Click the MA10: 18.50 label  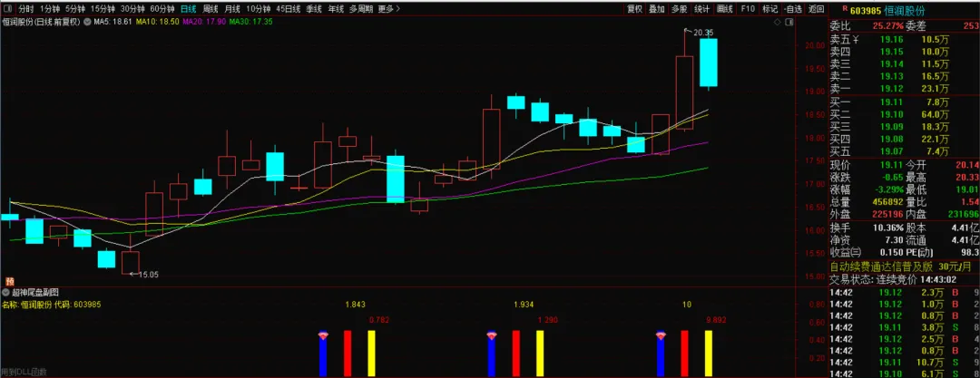click(x=158, y=22)
